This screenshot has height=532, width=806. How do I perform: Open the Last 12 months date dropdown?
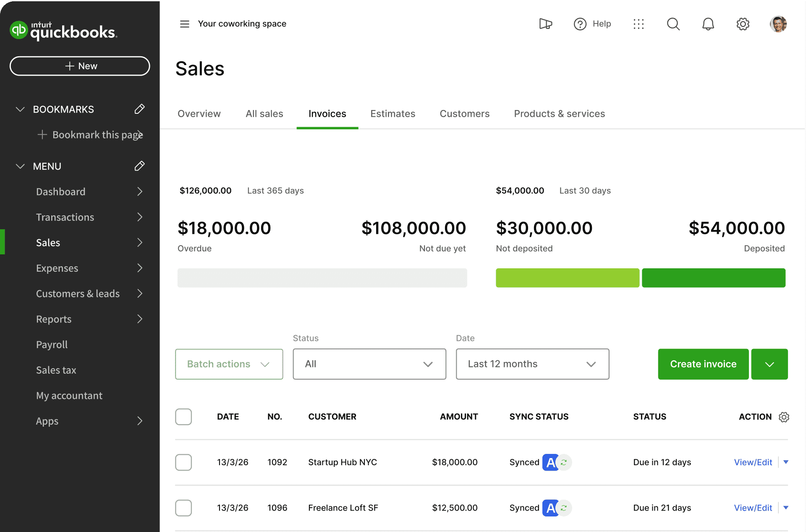click(532, 364)
